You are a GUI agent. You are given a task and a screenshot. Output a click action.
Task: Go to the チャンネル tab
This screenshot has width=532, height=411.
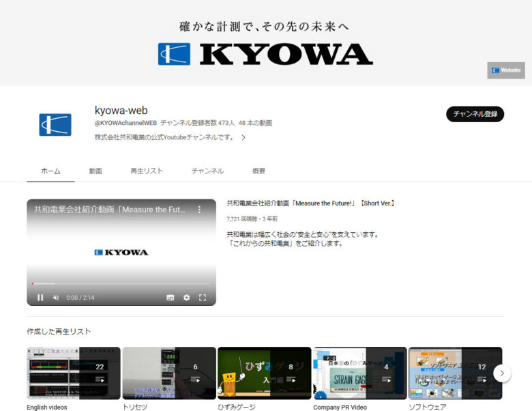[x=207, y=171]
